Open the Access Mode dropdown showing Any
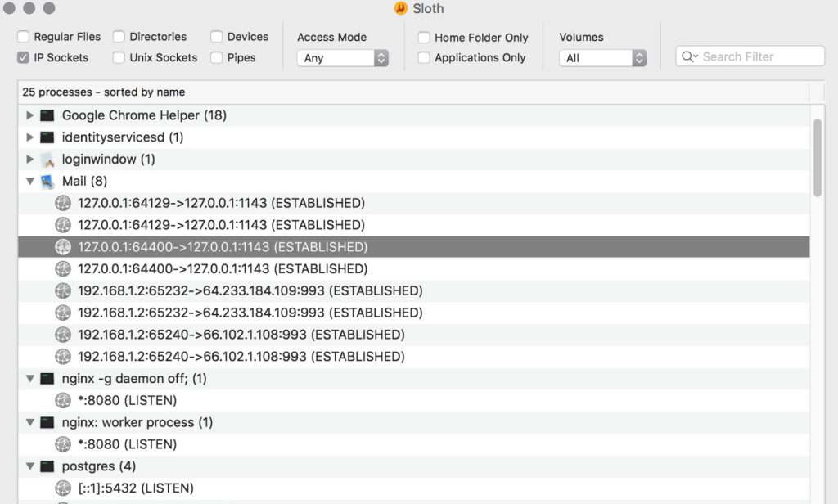This screenshot has height=504, width=838. 343,58
